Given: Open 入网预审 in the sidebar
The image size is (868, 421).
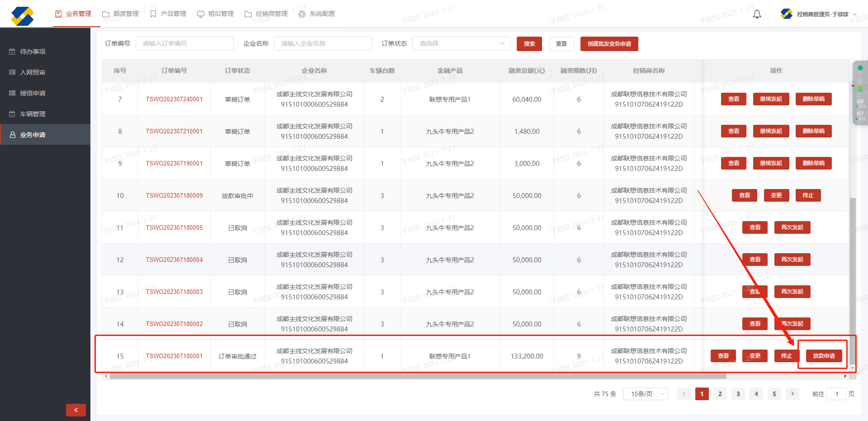Looking at the screenshot, I should pyautogui.click(x=33, y=72).
